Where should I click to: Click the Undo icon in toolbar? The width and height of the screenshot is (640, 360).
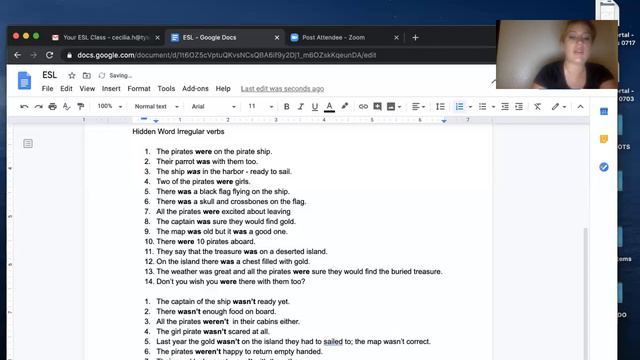[24, 107]
